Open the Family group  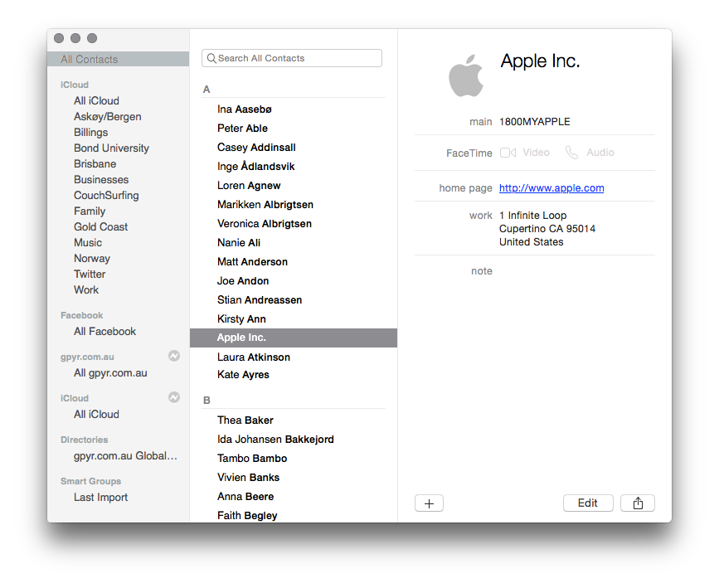tap(90, 211)
